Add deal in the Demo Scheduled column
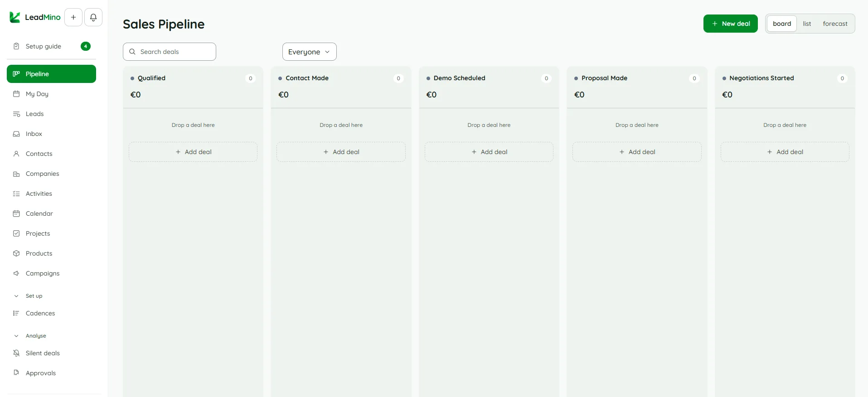The height and width of the screenshot is (397, 868). coord(489,152)
